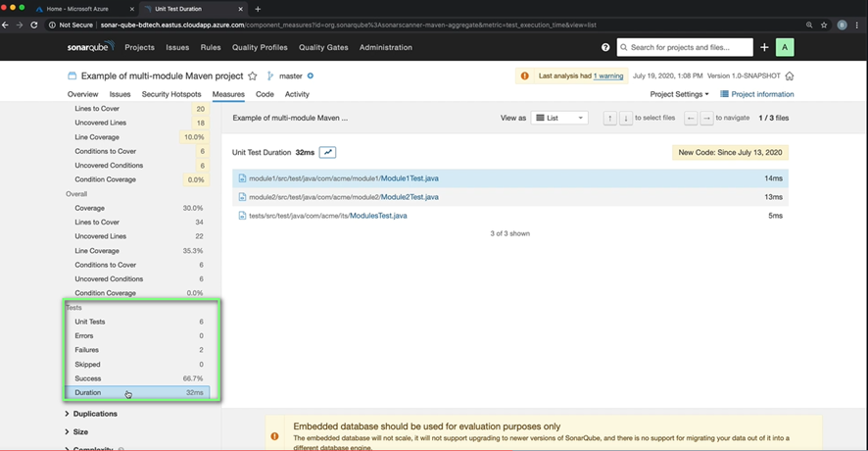The height and width of the screenshot is (451, 868).
Task: Click the browser address bar URL
Action: click(x=349, y=25)
